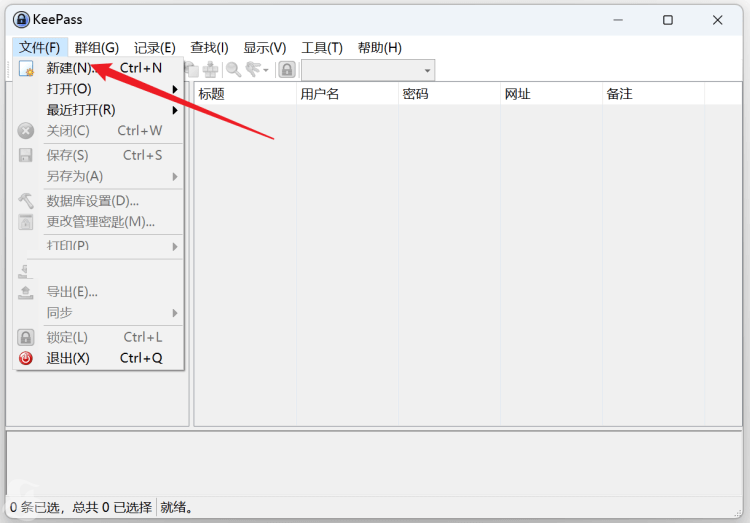Click the Perform Auto-Type toolbar icon
The width and height of the screenshot is (750, 523).
pos(210,70)
